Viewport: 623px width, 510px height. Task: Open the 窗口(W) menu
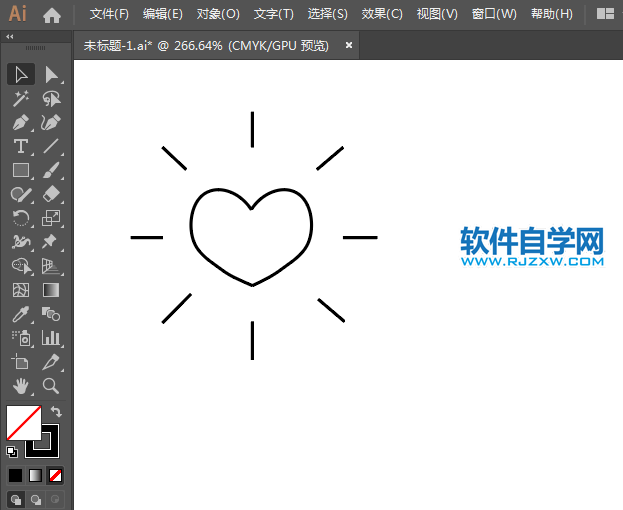pos(494,14)
